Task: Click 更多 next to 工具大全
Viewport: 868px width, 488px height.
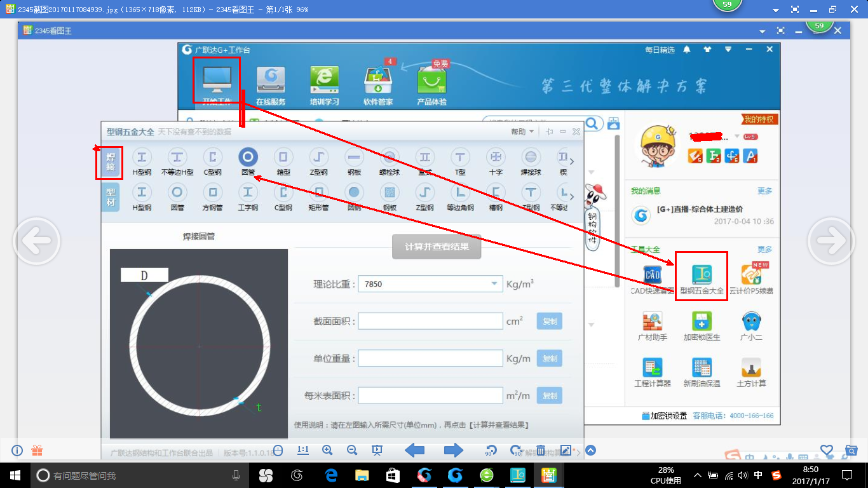Action: (765, 249)
